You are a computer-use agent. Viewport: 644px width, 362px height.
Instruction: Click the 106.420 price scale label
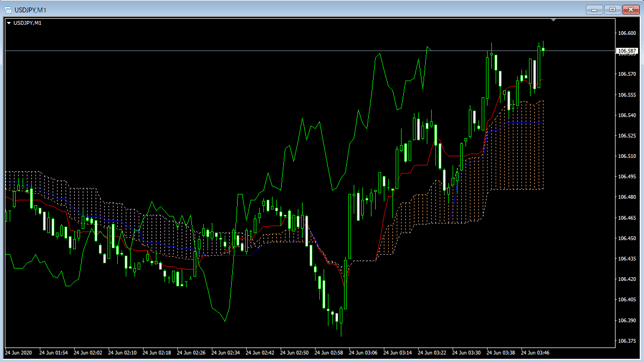[627, 279]
